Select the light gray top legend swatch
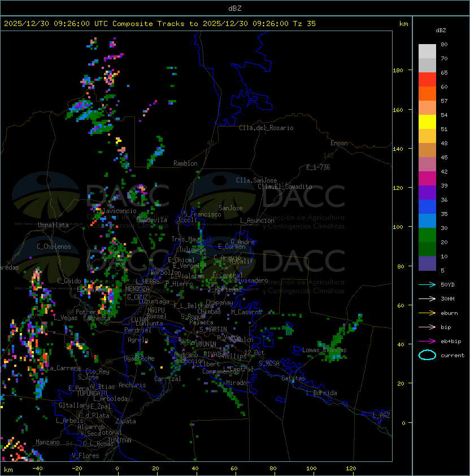470x476 pixels. (427, 51)
